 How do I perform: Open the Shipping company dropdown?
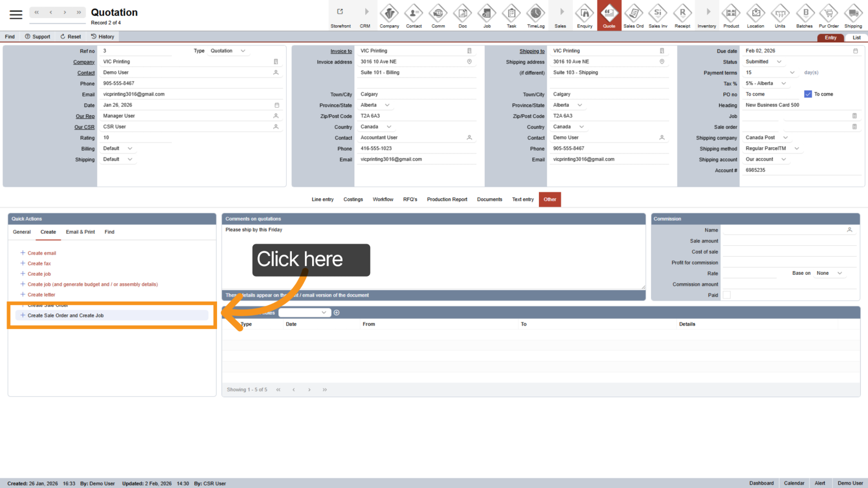(785, 138)
